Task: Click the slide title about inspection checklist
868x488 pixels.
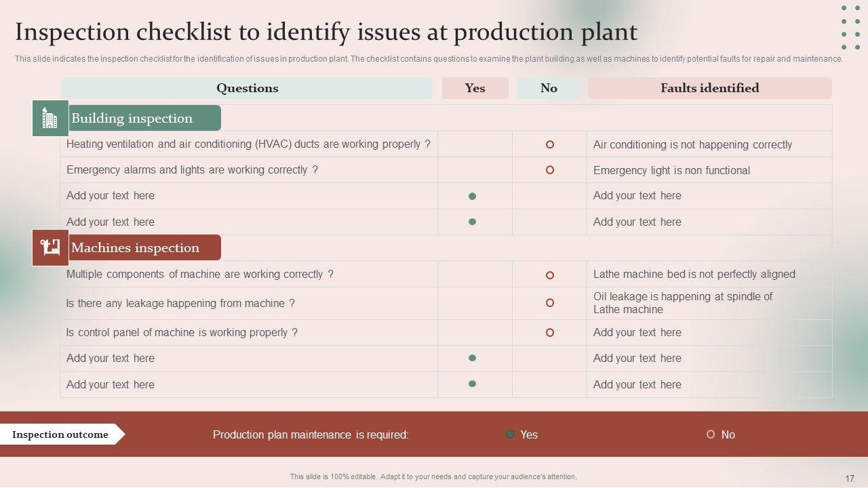Action: click(326, 32)
